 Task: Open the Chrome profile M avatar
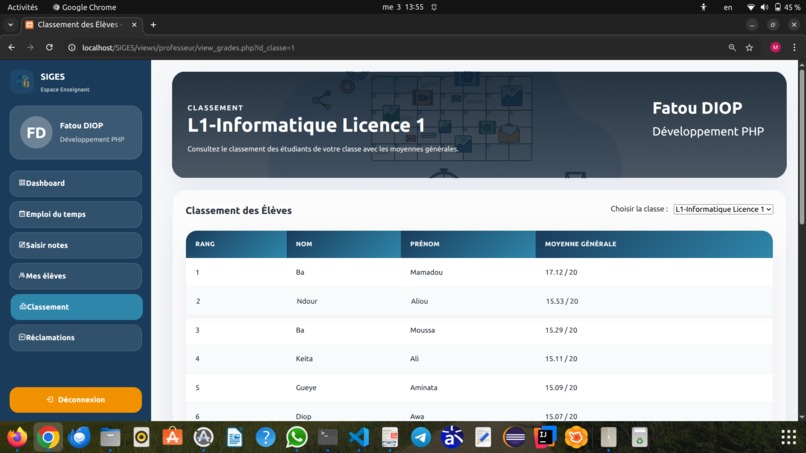[x=775, y=47]
